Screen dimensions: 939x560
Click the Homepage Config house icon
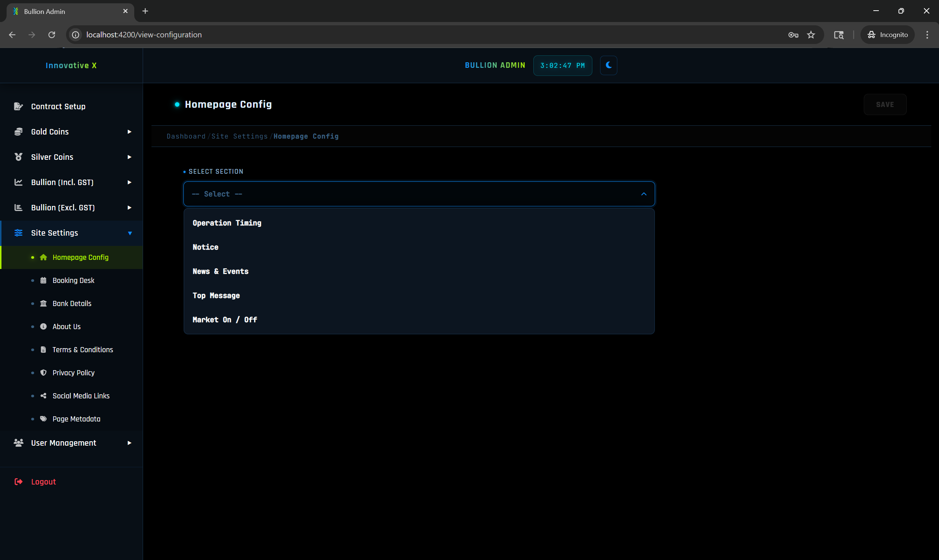coord(43,257)
